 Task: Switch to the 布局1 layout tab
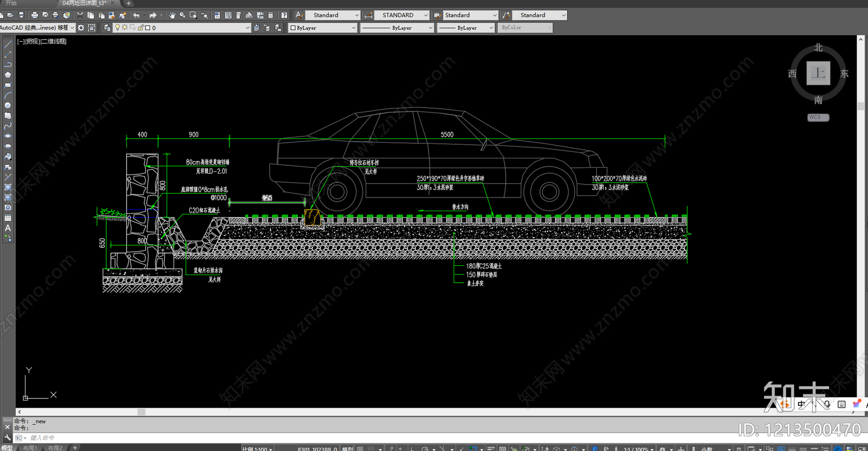[x=30, y=448]
